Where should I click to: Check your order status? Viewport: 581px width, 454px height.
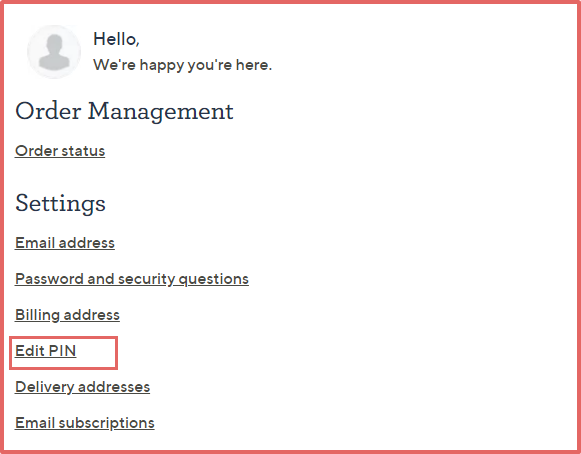[x=60, y=151]
